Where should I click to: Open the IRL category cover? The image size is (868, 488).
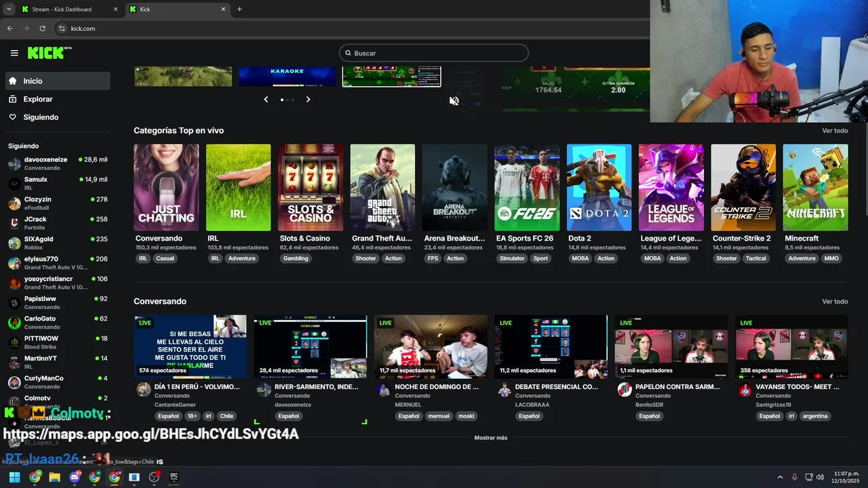click(238, 187)
